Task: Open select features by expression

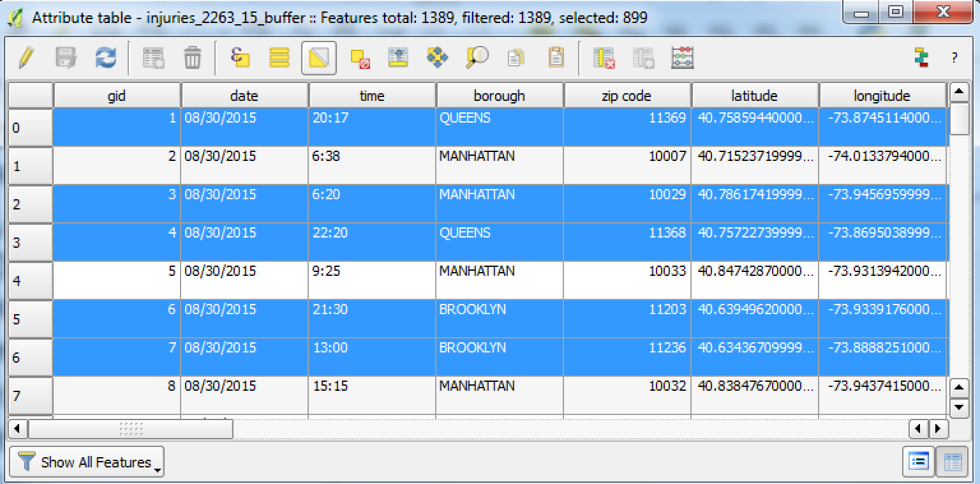Action: [240, 58]
